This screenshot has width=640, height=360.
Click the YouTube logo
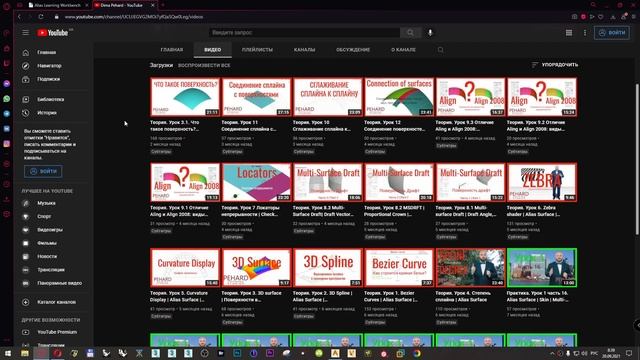click(x=53, y=33)
